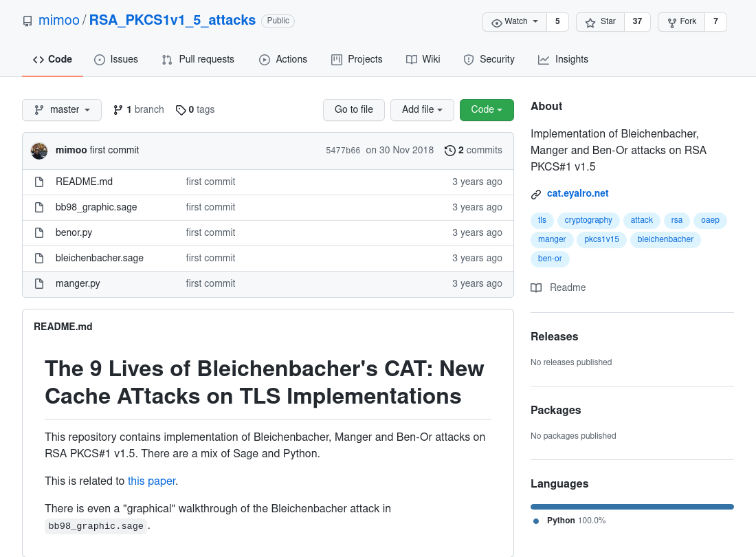Star this repository

599,21
